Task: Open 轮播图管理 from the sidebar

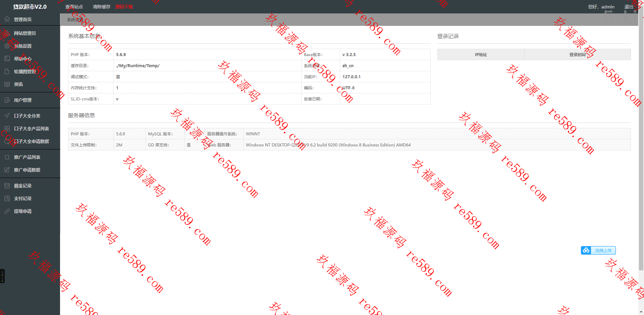Action: click(x=25, y=72)
